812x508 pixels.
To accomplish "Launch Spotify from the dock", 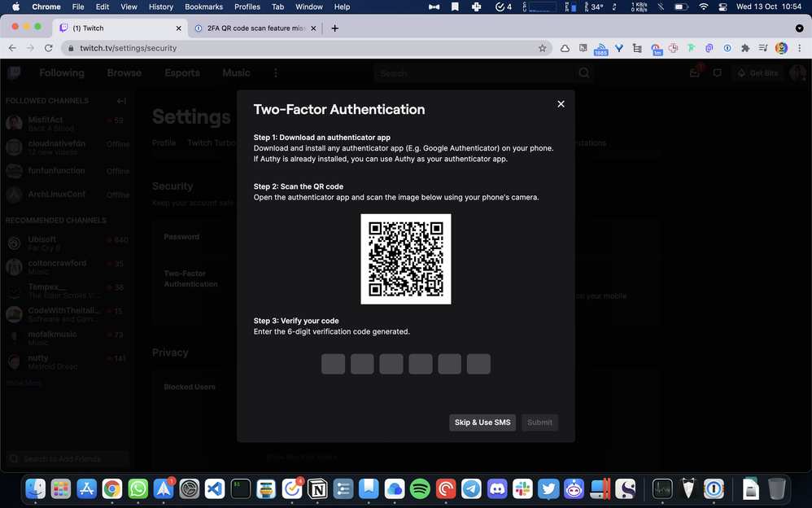I will tap(420, 488).
